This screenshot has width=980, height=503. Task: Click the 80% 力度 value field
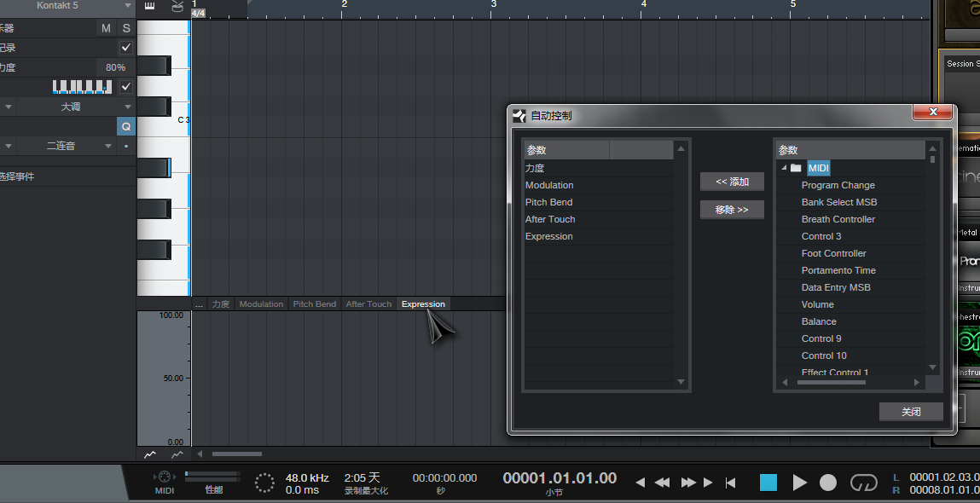115,67
